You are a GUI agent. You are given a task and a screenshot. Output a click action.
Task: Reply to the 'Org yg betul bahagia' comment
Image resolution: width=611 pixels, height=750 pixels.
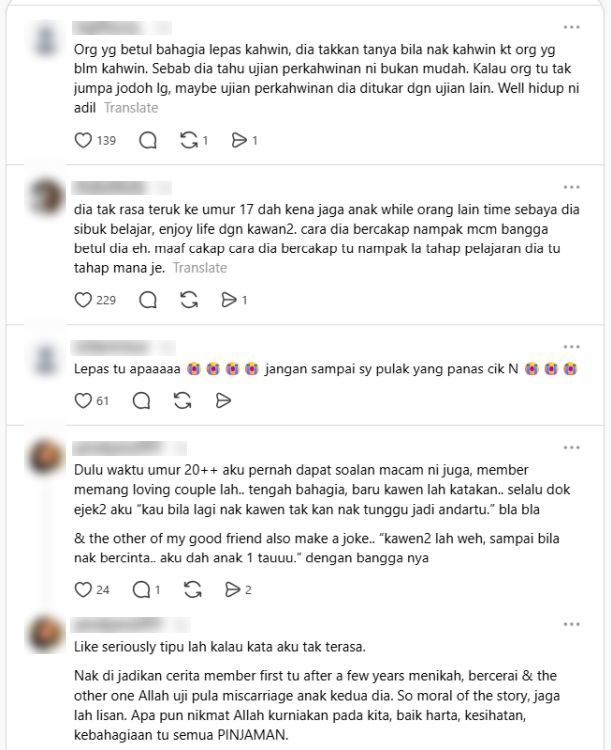tap(148, 140)
